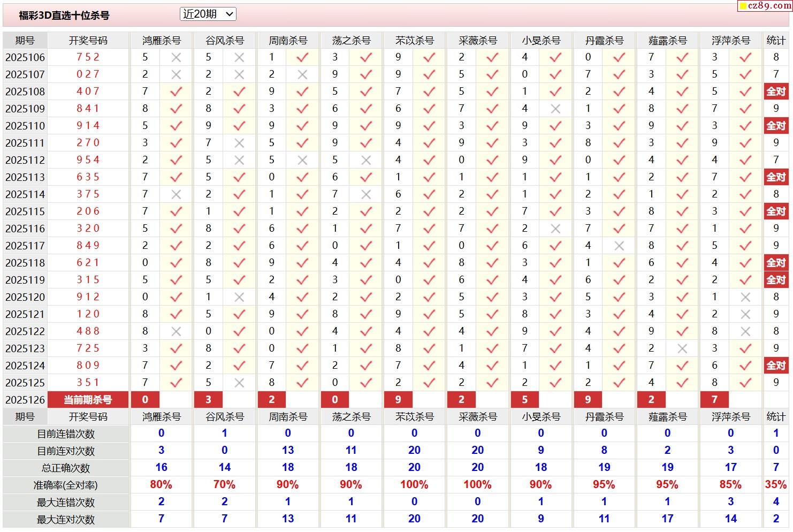Click the cross mark for 丹霞杀号 in row 2025117
Screen dimensions: 793x532
coord(619,246)
